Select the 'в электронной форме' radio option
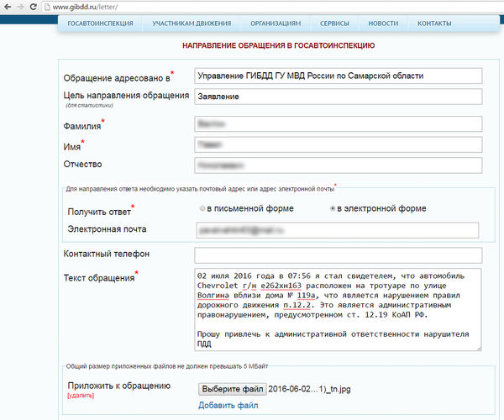This screenshot has width=504, height=420. (x=333, y=208)
